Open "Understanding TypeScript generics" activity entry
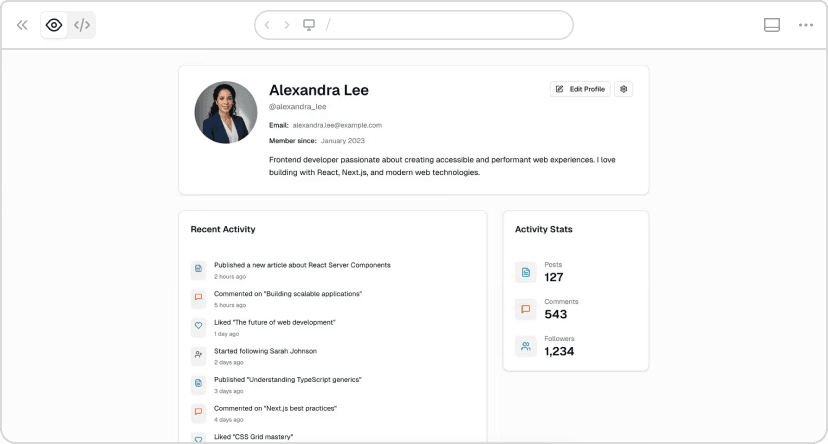828x444 pixels. click(287, 380)
